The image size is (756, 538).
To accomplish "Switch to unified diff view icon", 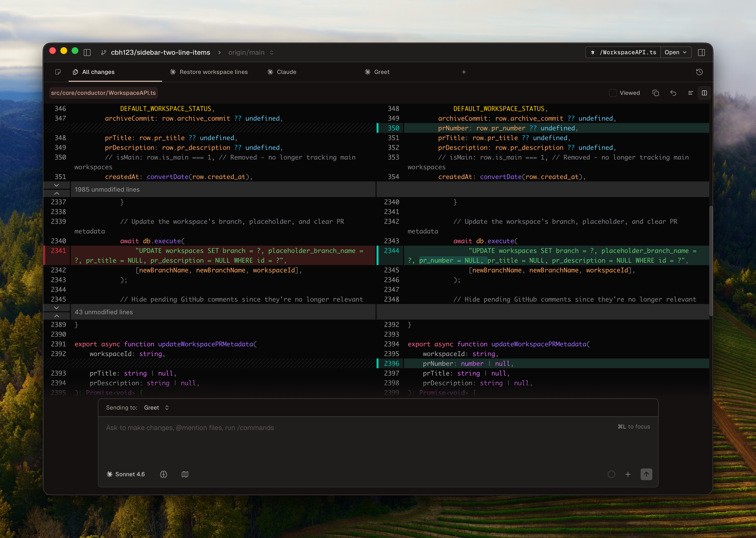I will click(x=690, y=93).
